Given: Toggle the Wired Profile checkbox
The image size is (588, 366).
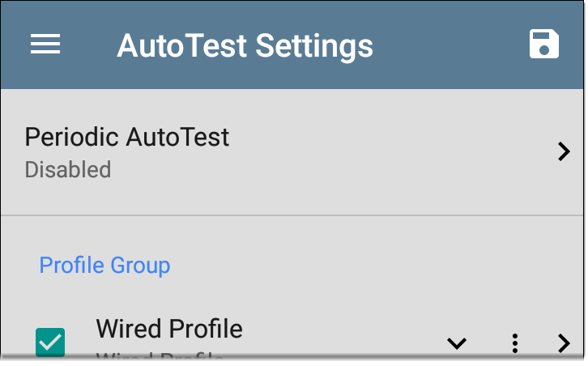Looking at the screenshot, I should coord(50,343).
